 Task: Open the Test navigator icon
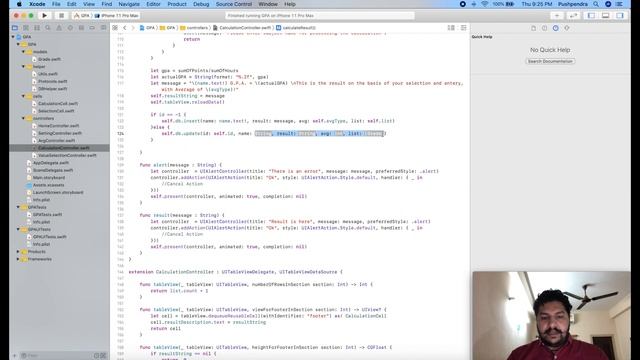(x=70, y=28)
